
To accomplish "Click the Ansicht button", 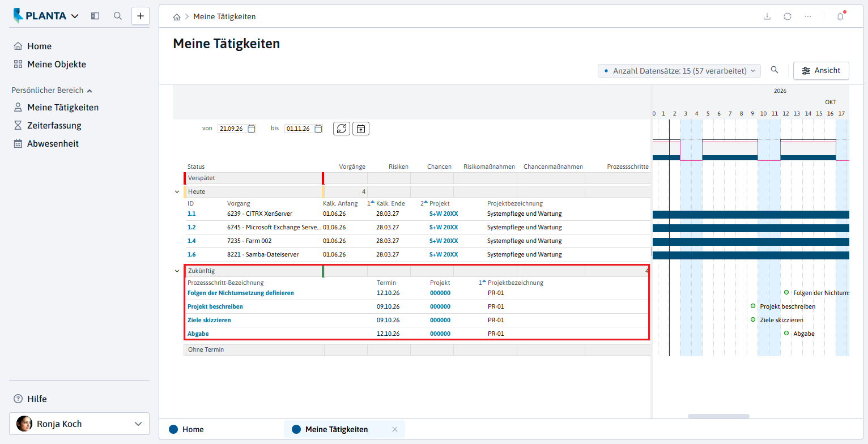I will (x=821, y=71).
